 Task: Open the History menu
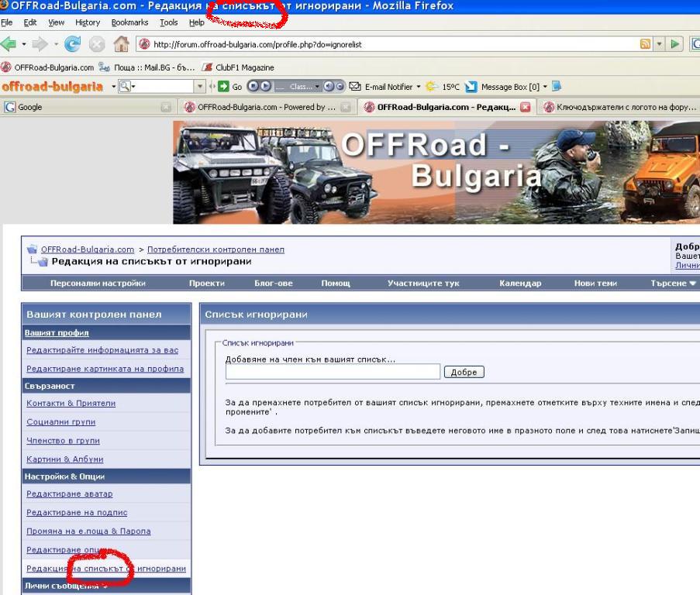pos(88,22)
